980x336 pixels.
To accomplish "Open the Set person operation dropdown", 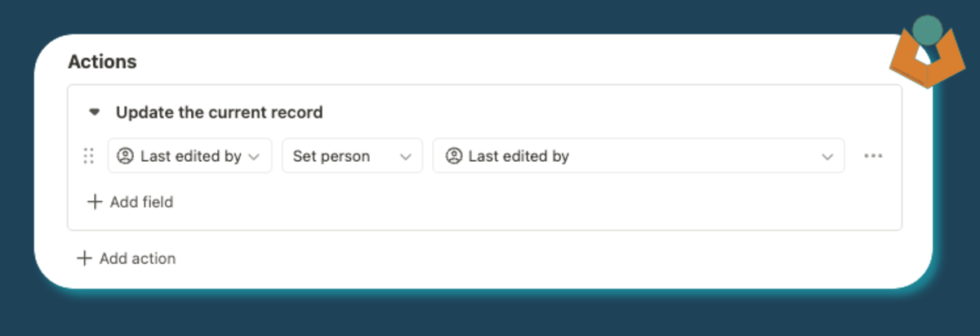I will click(352, 155).
